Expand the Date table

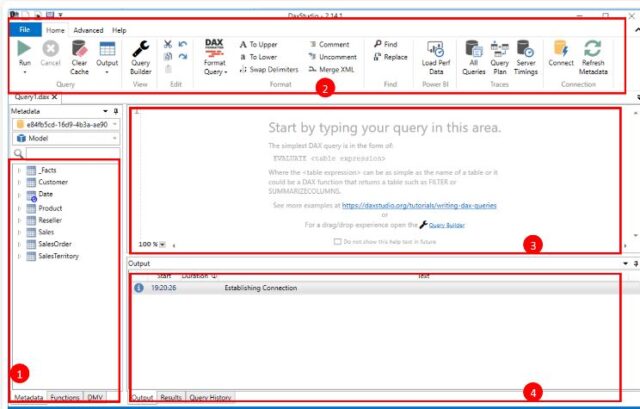click(x=19, y=195)
